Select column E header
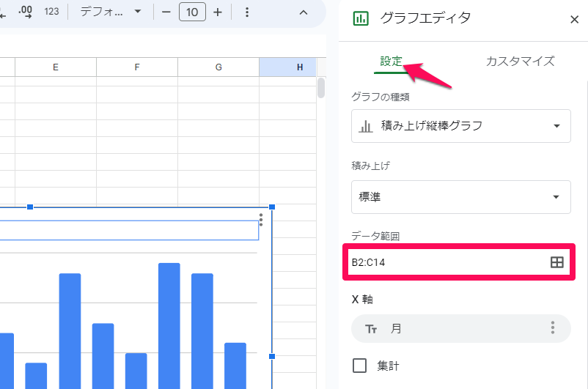Image resolution: width=588 pixels, height=389 pixels. coord(56,67)
